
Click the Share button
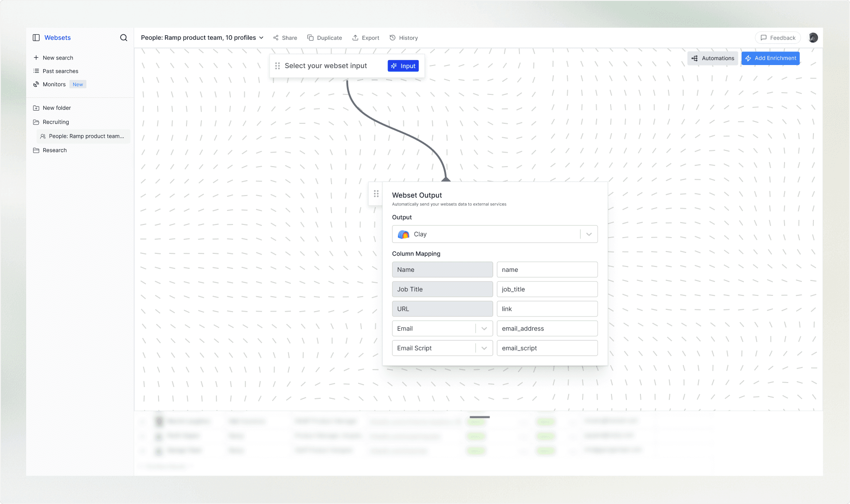(285, 38)
